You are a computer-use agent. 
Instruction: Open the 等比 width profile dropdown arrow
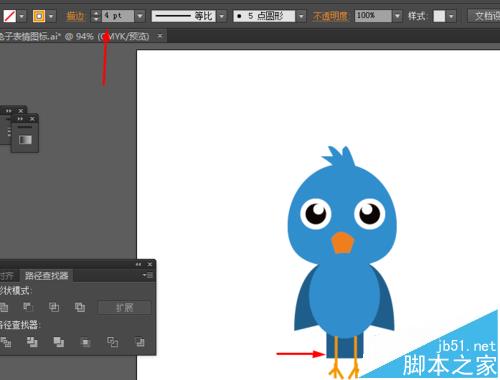click(x=222, y=16)
